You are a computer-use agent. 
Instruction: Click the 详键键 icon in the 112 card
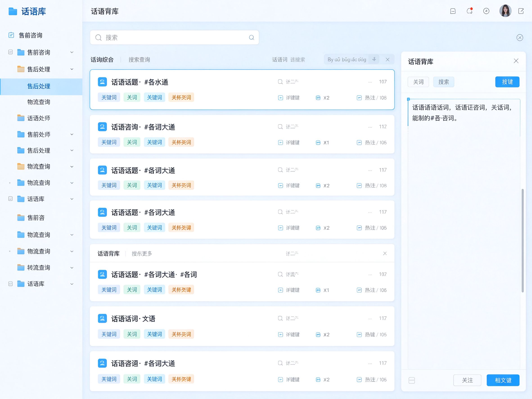tap(280, 142)
